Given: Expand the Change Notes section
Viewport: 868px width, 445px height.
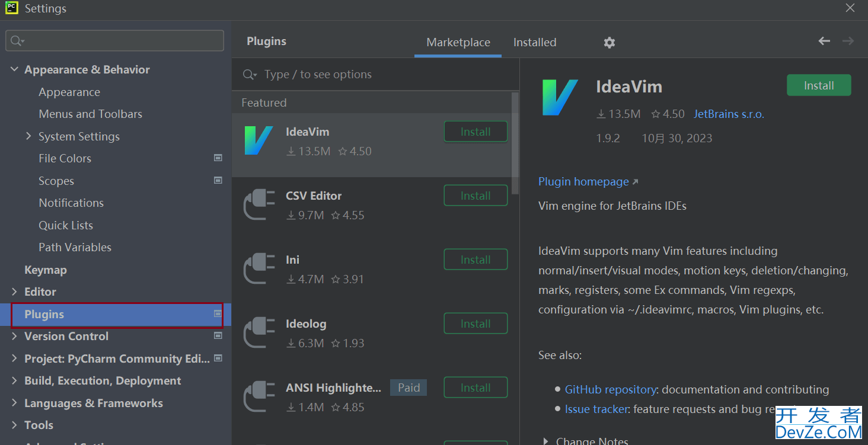Looking at the screenshot, I should point(545,440).
